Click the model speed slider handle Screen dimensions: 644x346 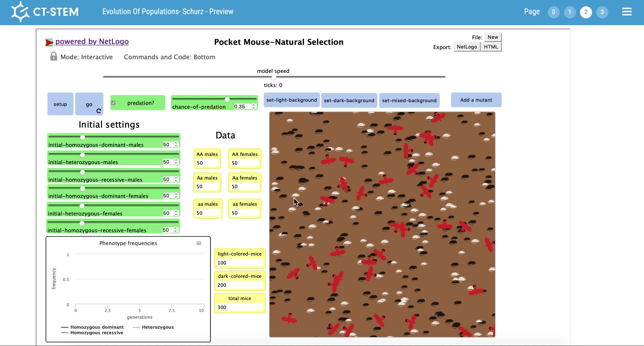pyautogui.click(x=274, y=77)
